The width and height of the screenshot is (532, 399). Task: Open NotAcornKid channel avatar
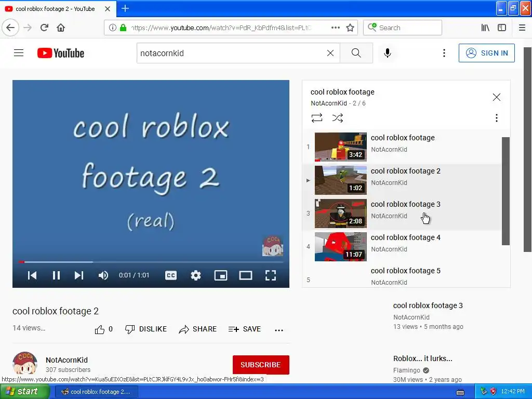[x=25, y=364]
